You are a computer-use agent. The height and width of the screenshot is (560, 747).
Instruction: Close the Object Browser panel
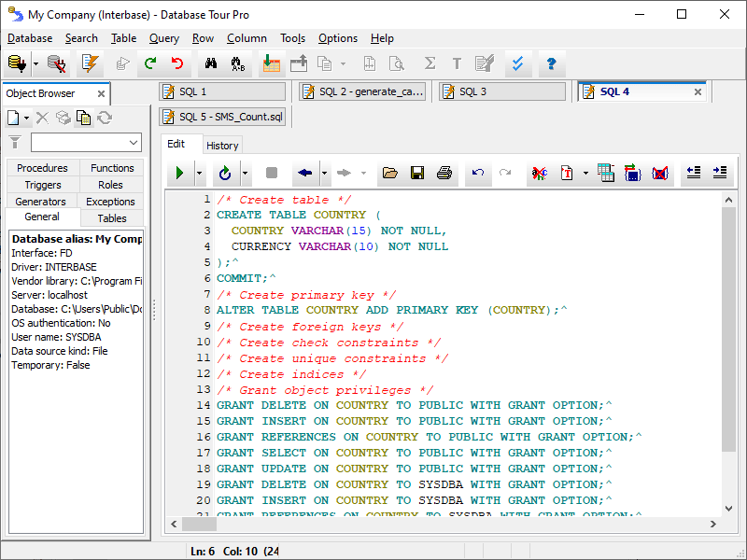click(x=99, y=93)
